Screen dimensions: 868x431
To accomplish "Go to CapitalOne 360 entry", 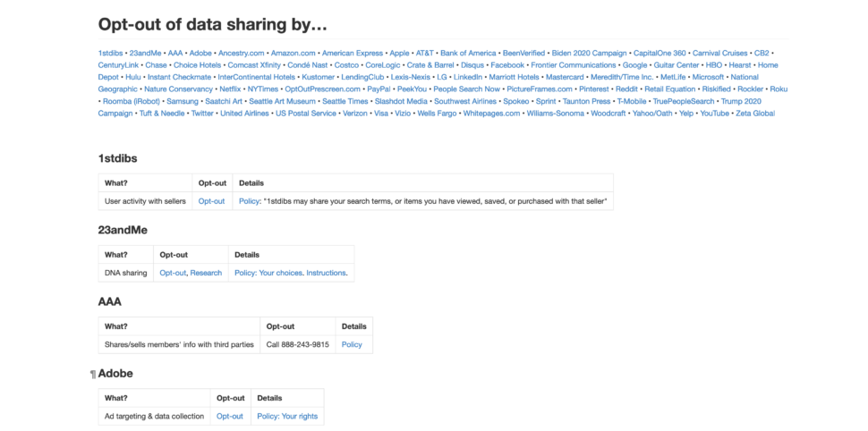I will [x=660, y=53].
